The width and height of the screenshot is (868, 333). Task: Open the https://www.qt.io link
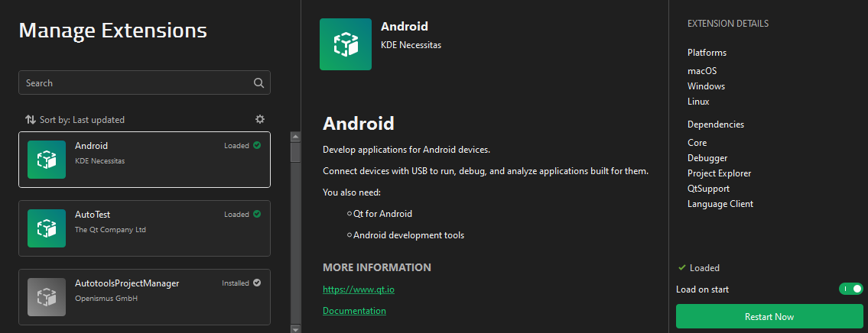click(x=359, y=289)
